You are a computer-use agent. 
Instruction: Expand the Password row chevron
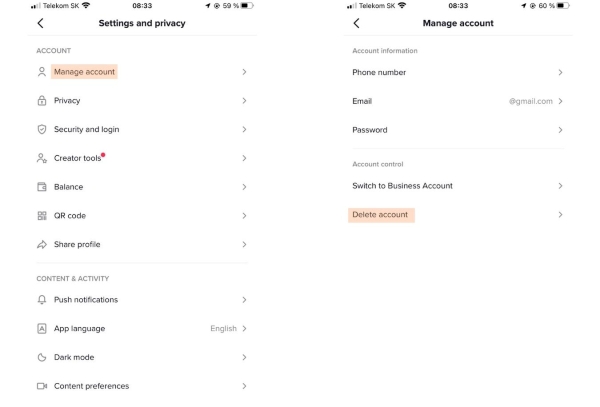[560, 130]
